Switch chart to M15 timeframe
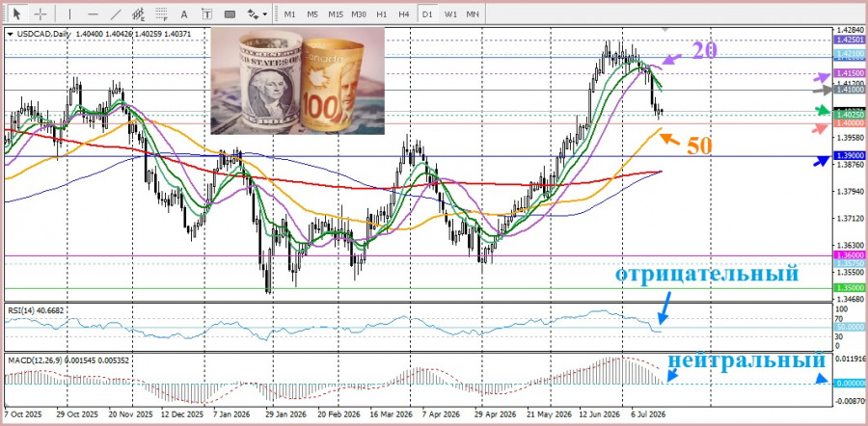Viewport: 868px width, 426px height. 335,13
